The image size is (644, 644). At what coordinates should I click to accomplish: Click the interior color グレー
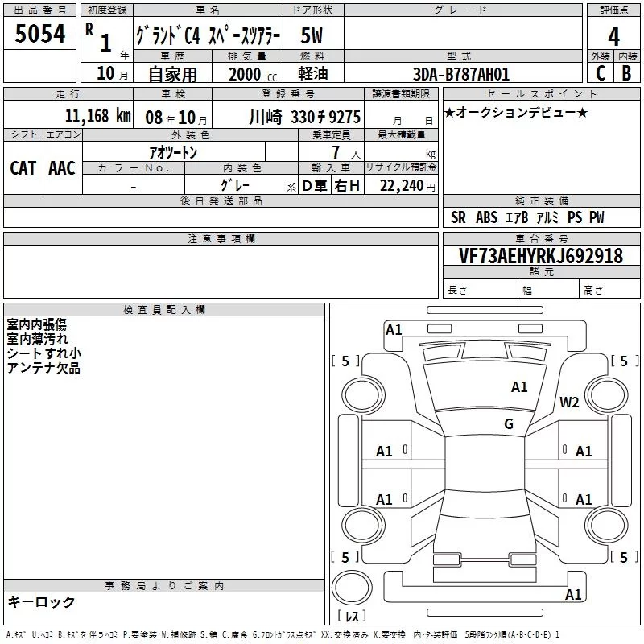point(235,185)
